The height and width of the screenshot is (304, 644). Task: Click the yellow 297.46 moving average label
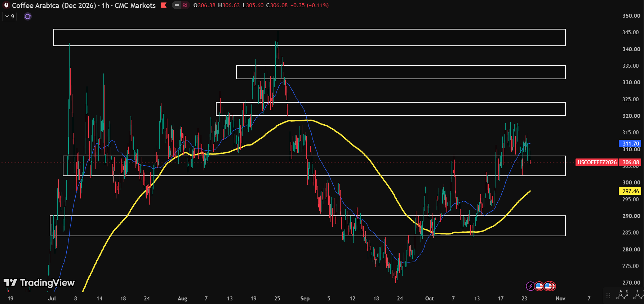click(630, 191)
